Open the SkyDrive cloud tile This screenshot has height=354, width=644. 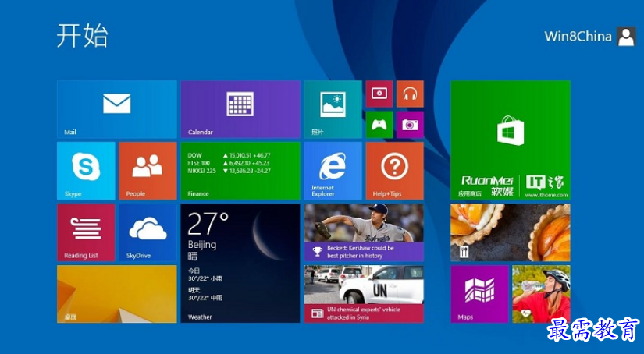[148, 232]
